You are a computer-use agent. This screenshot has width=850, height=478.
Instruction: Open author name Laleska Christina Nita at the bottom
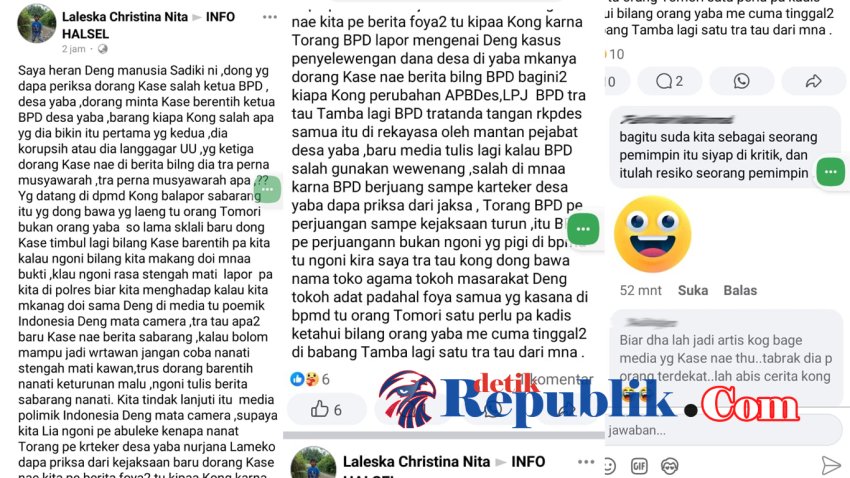click(x=416, y=462)
